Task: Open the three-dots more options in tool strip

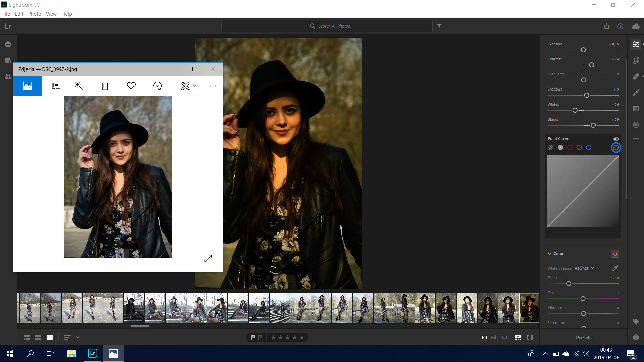Action: tap(636, 138)
